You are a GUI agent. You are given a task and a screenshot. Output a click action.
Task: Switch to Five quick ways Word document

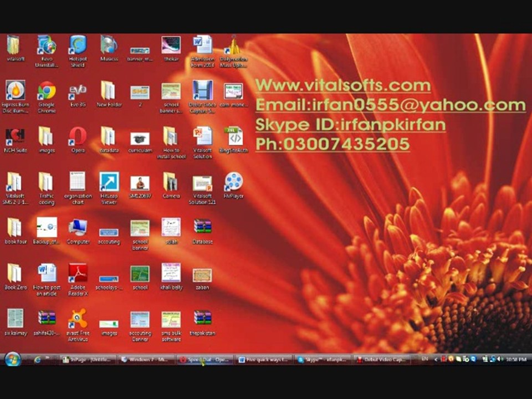click(264, 360)
